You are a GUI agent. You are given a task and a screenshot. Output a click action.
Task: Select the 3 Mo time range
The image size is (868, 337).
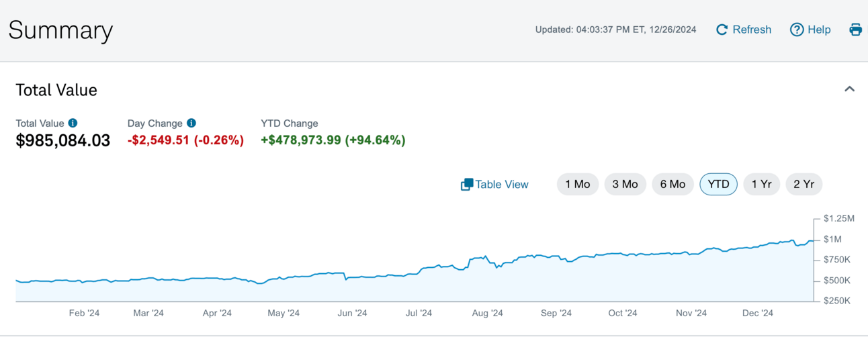coord(625,185)
